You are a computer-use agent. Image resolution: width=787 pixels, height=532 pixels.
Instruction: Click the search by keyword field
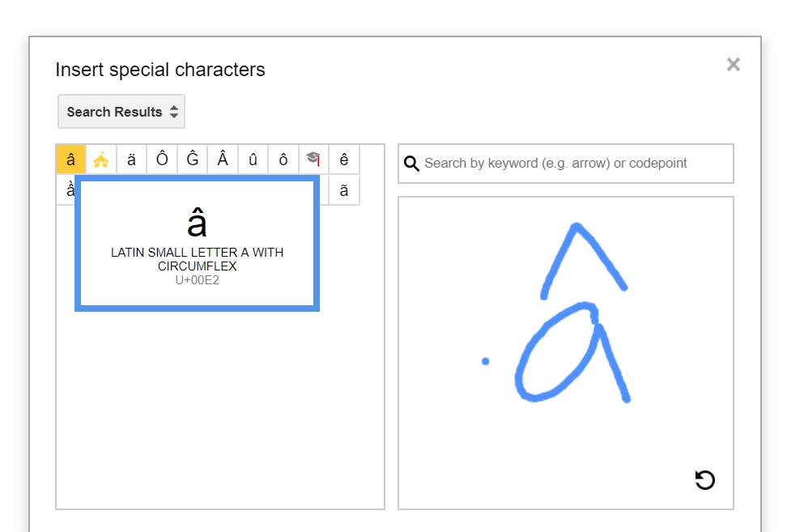[x=575, y=164]
